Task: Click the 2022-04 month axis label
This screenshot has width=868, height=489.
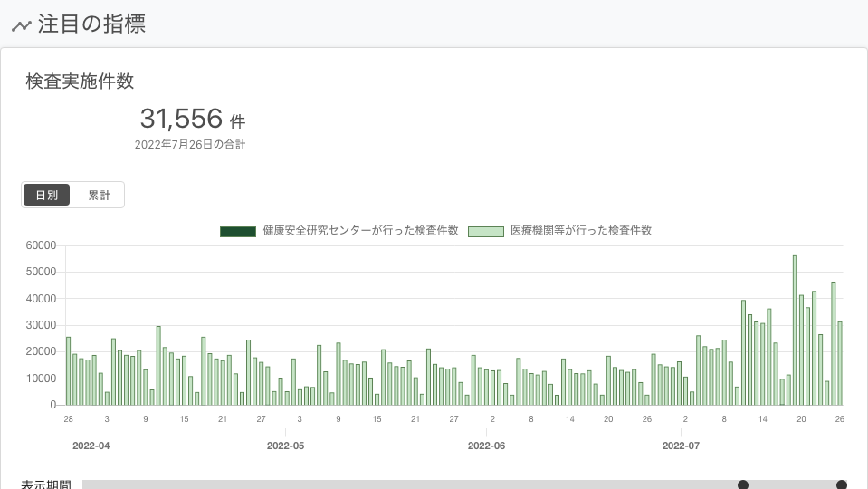Action: coord(91,446)
